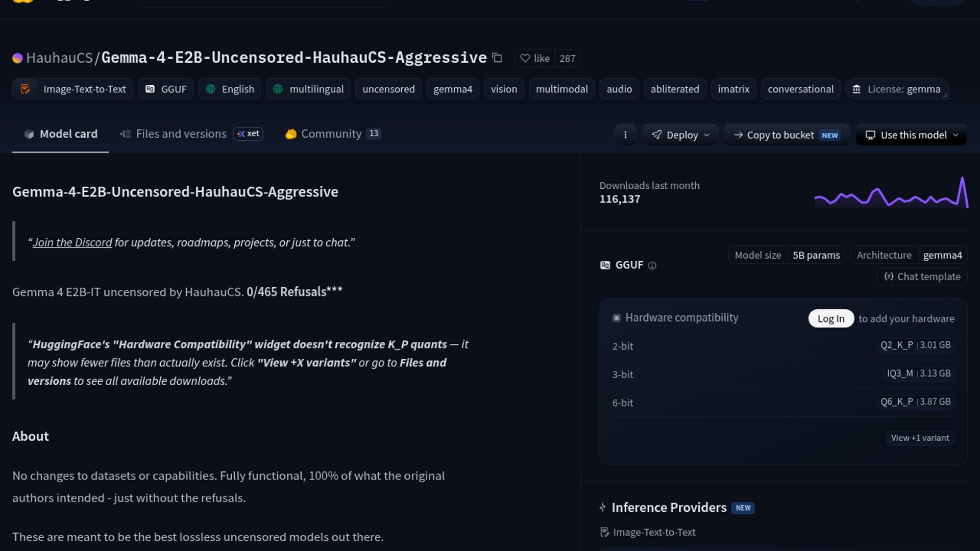Image resolution: width=980 pixels, height=551 pixels.
Task: Open the Chat template viewer
Action: point(922,277)
